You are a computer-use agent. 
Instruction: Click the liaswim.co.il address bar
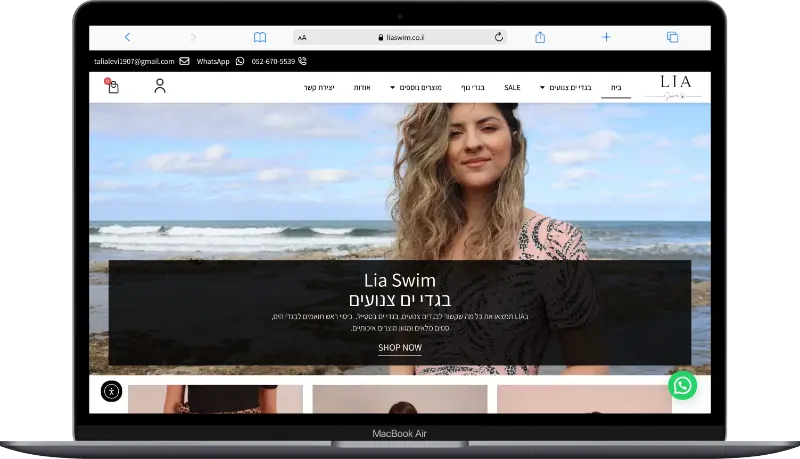[400, 37]
